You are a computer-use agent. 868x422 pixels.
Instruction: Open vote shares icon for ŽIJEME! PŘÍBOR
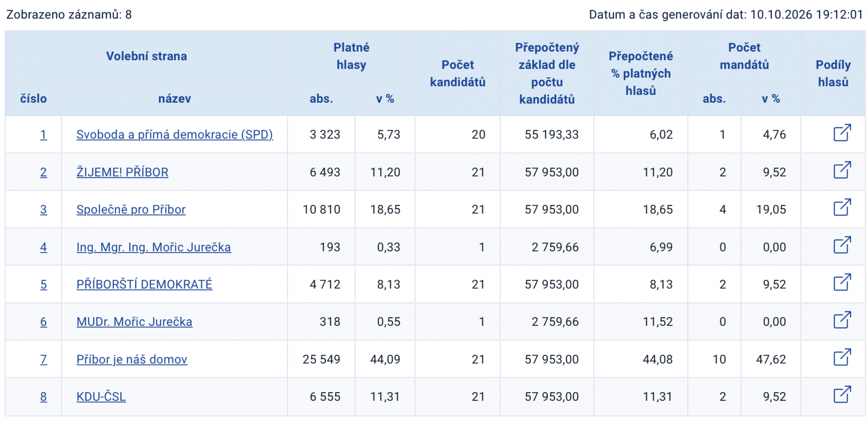pyautogui.click(x=842, y=170)
